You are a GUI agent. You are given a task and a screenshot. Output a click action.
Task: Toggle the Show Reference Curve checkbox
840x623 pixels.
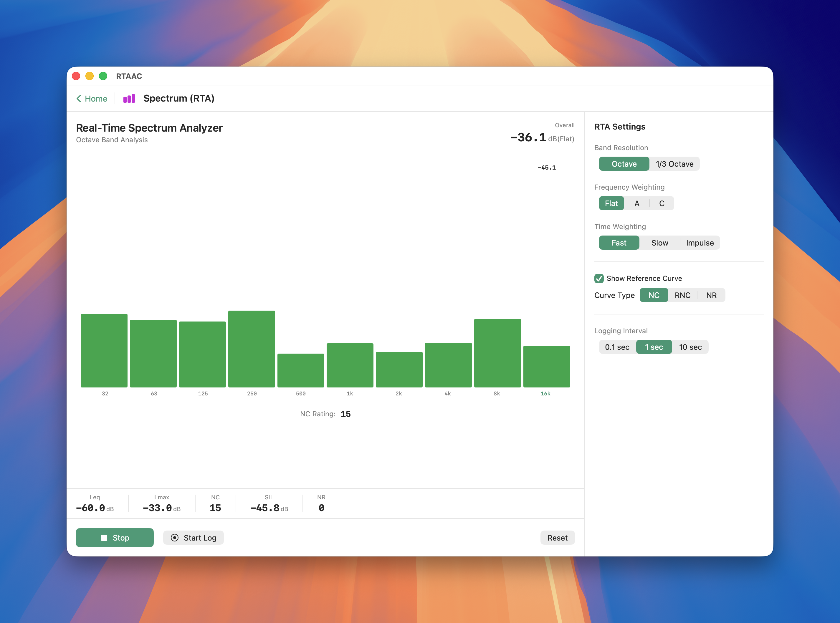click(x=599, y=278)
